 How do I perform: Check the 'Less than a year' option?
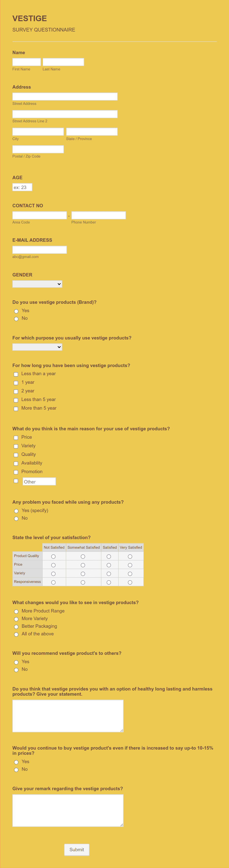tap(16, 374)
